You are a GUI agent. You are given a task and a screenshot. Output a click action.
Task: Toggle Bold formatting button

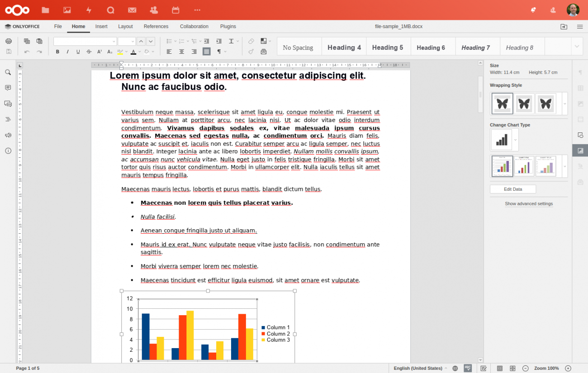tap(57, 52)
